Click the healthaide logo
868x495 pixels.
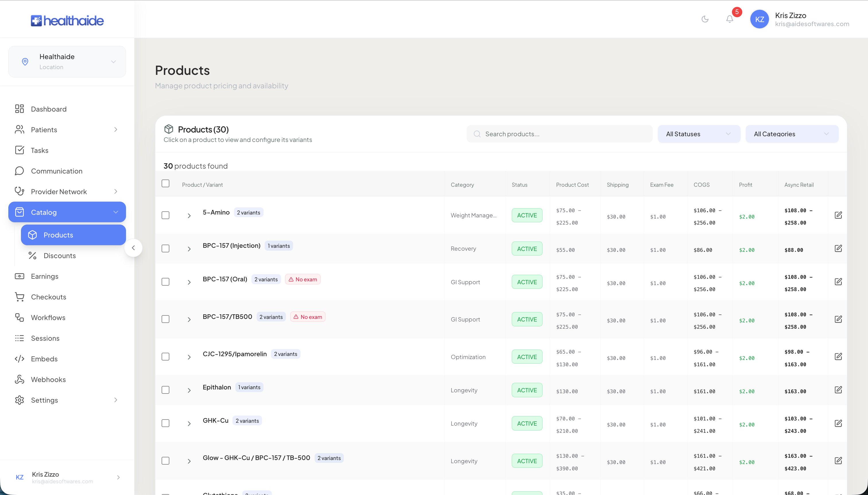(67, 21)
